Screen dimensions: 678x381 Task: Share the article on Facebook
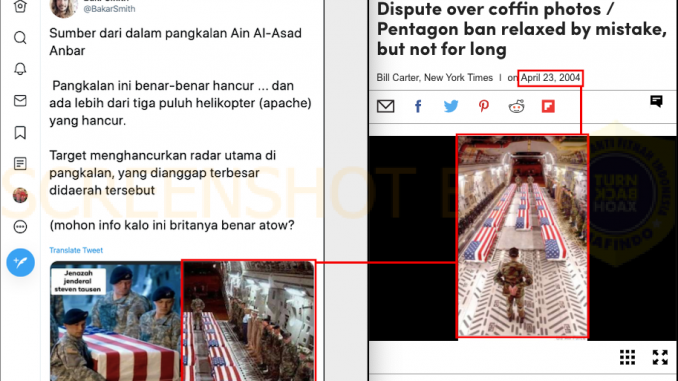click(418, 106)
